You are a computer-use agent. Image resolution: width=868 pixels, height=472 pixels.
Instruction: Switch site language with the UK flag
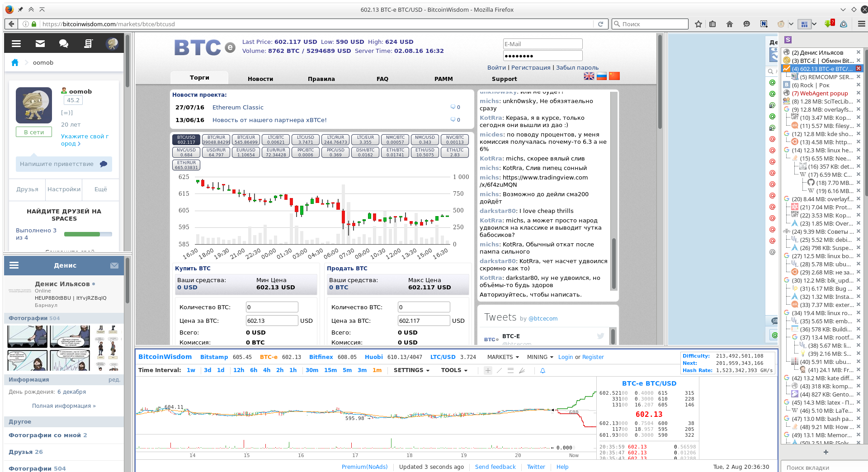(589, 76)
